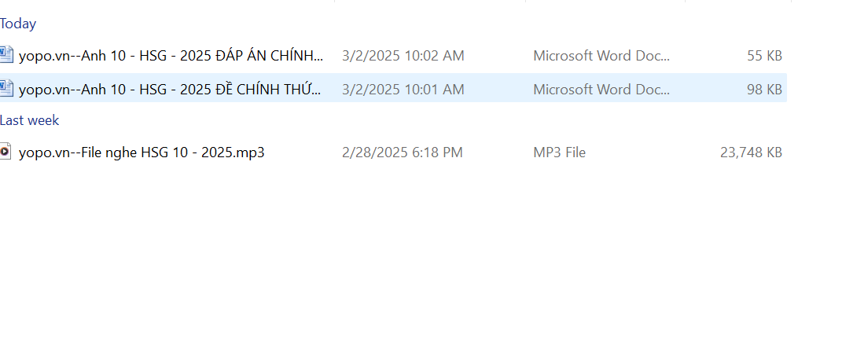Collapse the Today group header

(x=18, y=24)
